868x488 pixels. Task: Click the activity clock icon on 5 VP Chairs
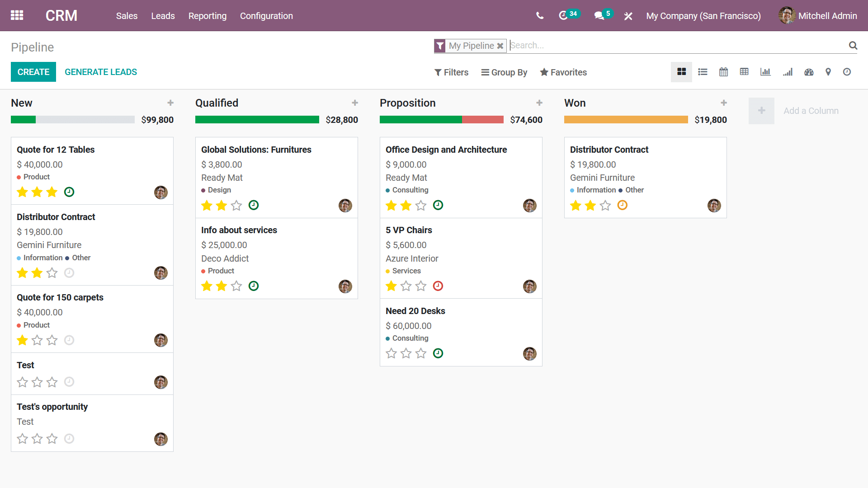click(x=438, y=286)
